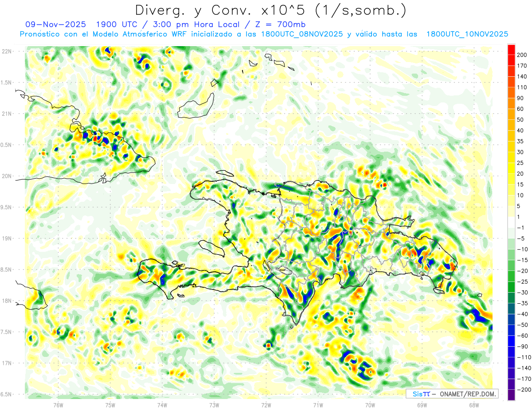
Task: Pick the white swatch between 1 and -1
Action: point(512,223)
